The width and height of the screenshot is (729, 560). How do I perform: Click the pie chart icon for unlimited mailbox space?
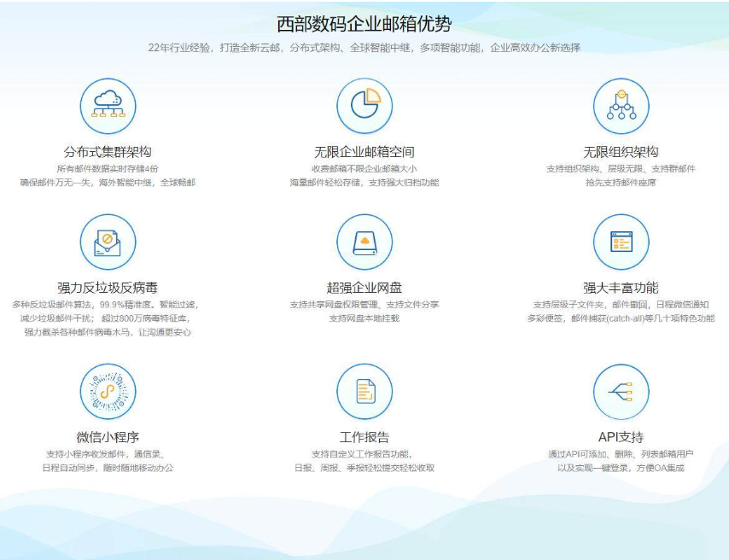[x=364, y=106]
